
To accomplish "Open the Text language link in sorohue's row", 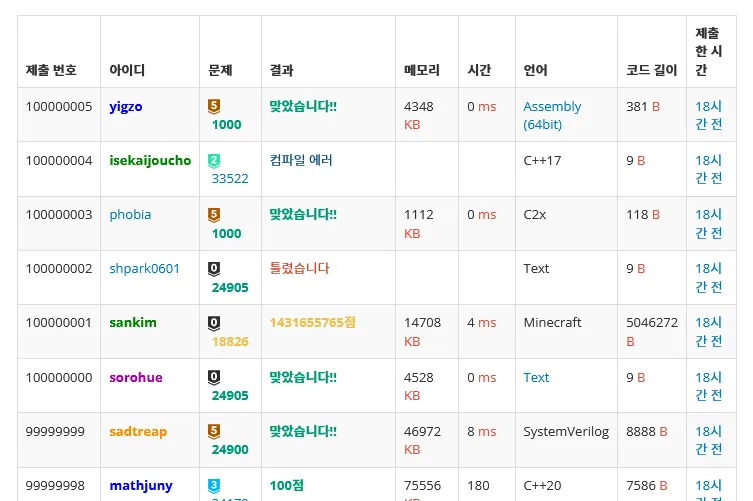I will pos(536,378).
